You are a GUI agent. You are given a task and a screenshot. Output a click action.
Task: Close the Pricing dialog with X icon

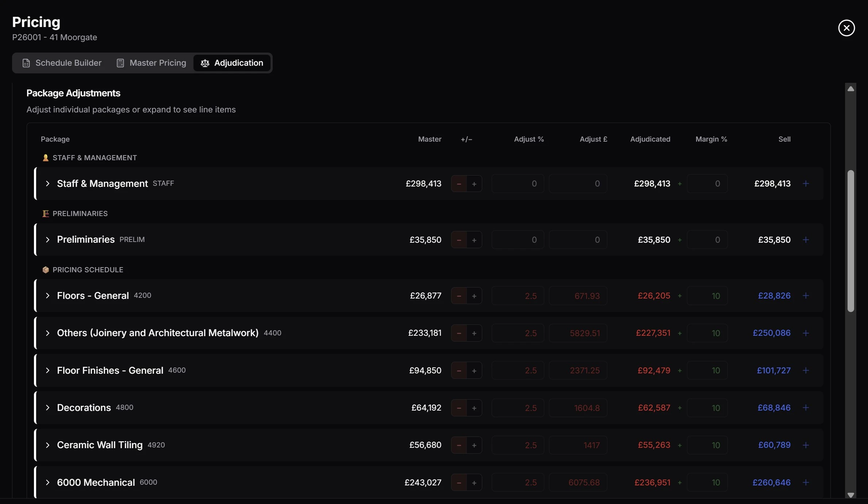846,28
